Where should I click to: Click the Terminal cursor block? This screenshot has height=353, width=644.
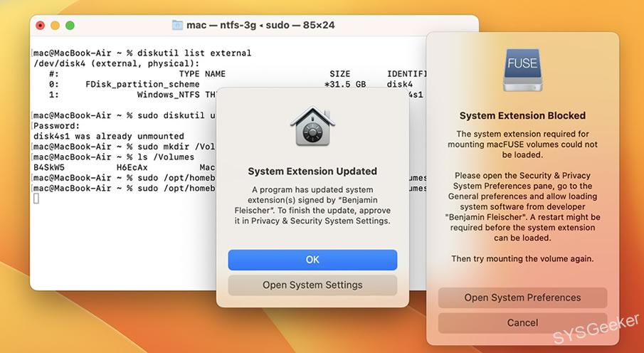(x=36, y=199)
